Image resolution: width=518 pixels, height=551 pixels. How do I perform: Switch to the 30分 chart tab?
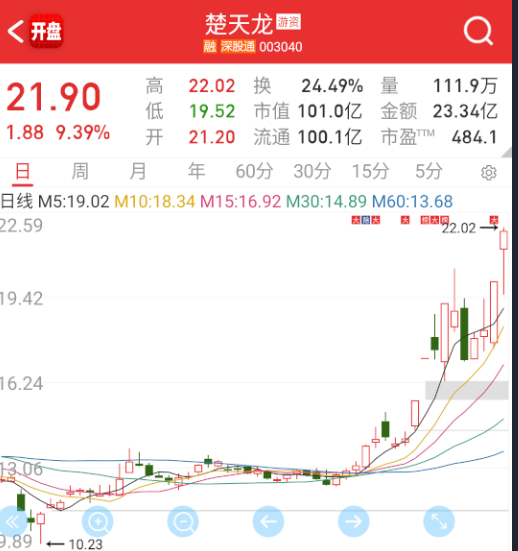click(x=312, y=171)
